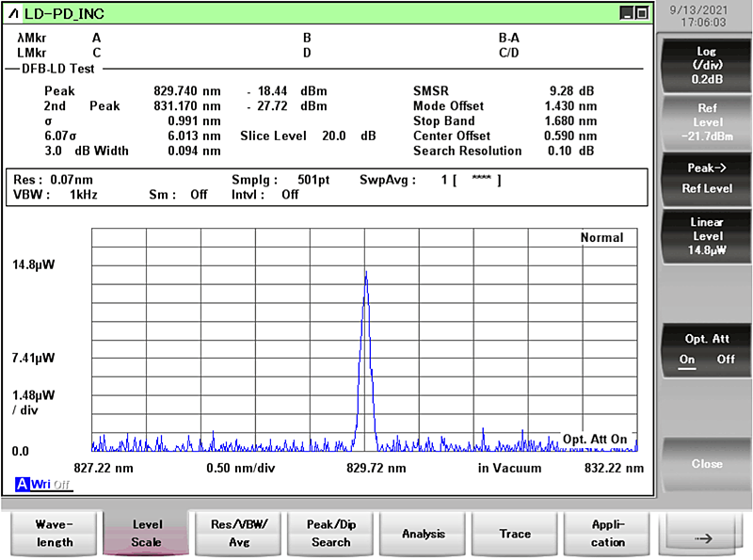The image size is (753, 560).
Task: Click stop wavelength 832.22 nm
Action: (x=614, y=468)
